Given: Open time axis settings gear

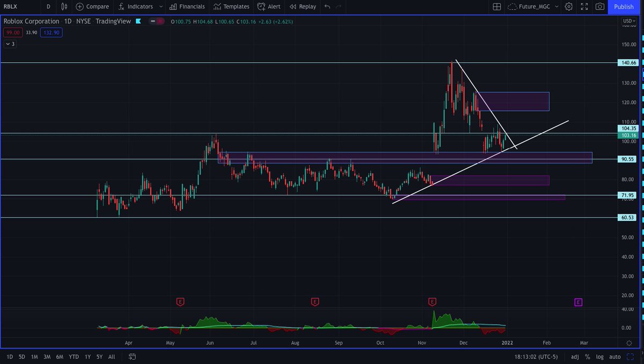Looking at the screenshot, I should click(628, 342).
